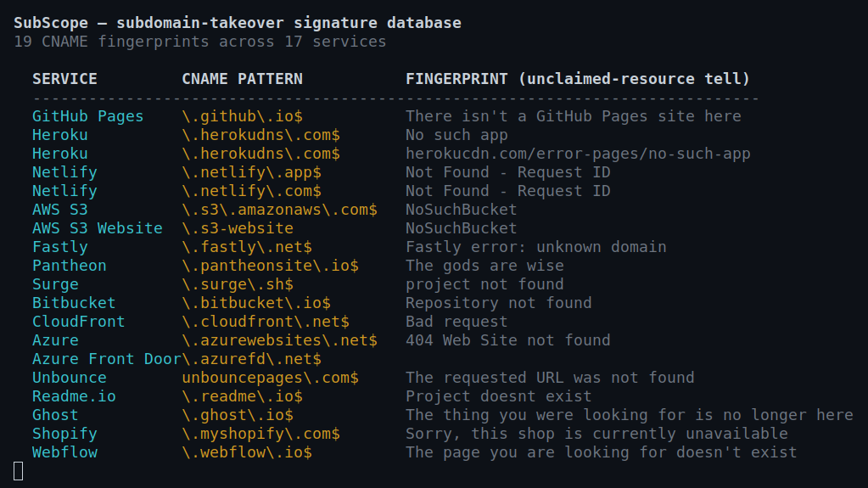The height and width of the screenshot is (488, 868).
Task: Select the '\.webflow\.io$' pattern
Action: tap(247, 452)
